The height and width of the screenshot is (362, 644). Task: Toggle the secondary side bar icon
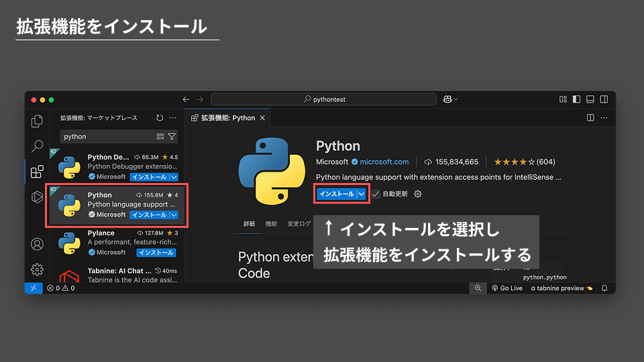click(604, 99)
